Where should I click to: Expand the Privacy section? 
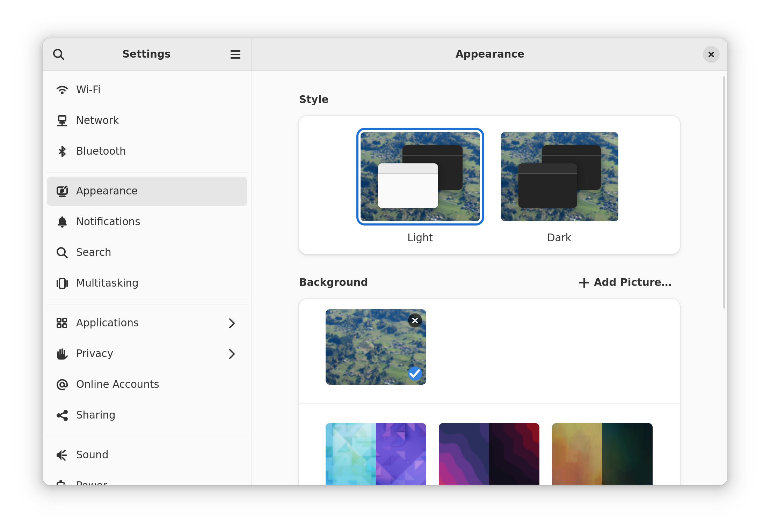(x=232, y=354)
